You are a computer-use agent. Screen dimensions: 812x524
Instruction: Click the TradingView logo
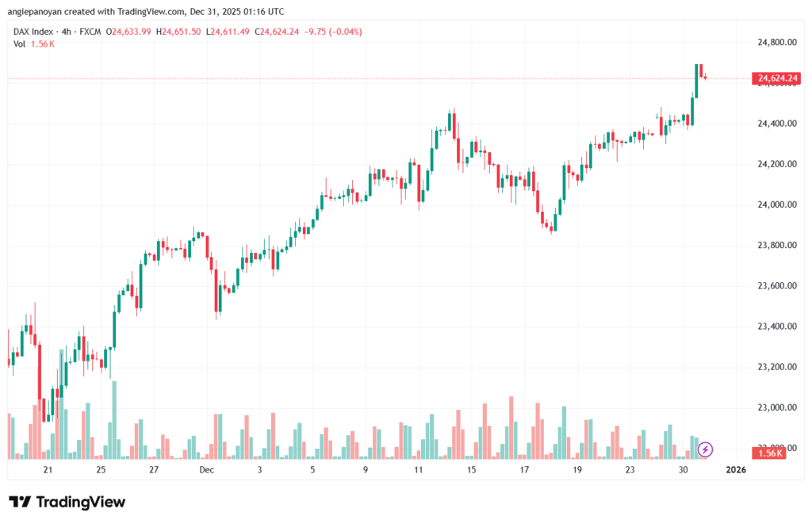67,502
